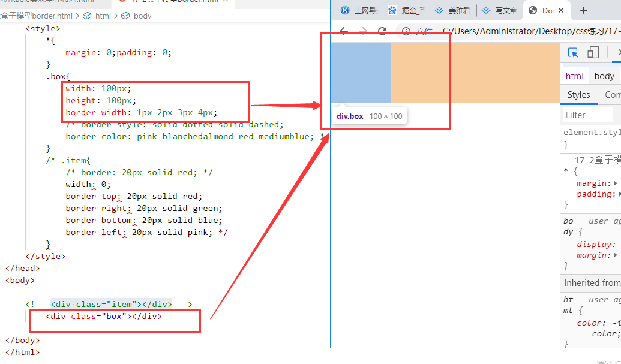Click the browser address bar URL
This screenshot has width=621, height=364.
click(532, 31)
